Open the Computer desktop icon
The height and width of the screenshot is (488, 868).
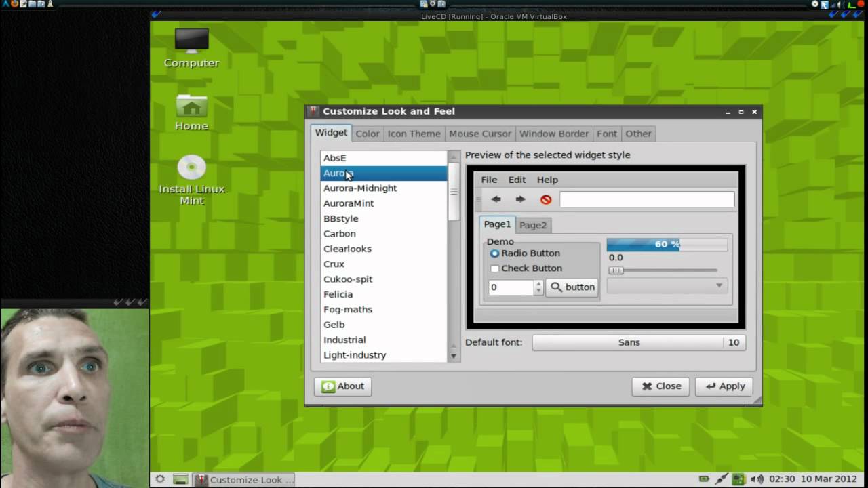pyautogui.click(x=191, y=47)
